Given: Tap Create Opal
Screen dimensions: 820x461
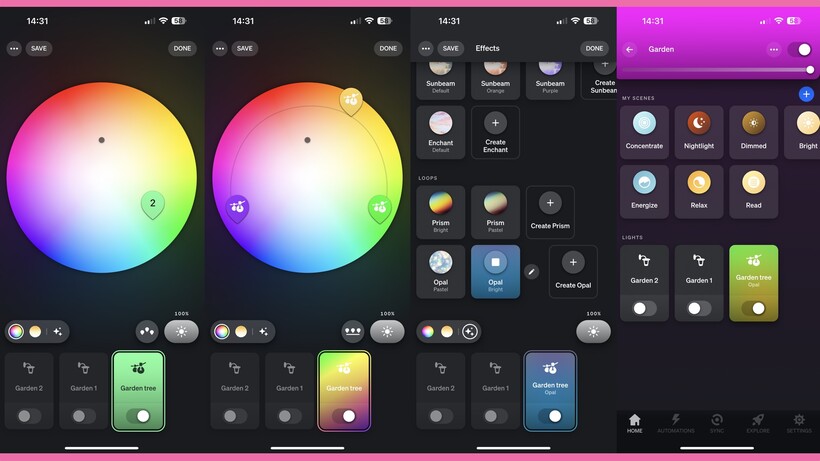Looking at the screenshot, I should pyautogui.click(x=573, y=272).
